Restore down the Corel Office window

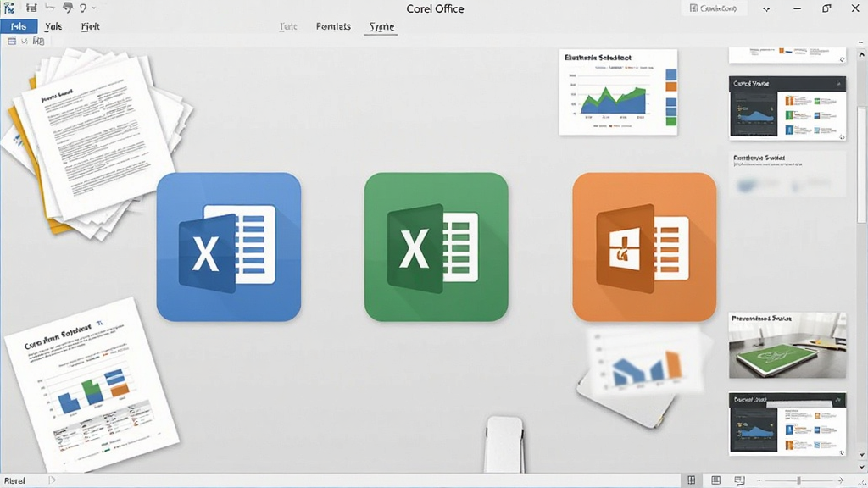point(826,8)
